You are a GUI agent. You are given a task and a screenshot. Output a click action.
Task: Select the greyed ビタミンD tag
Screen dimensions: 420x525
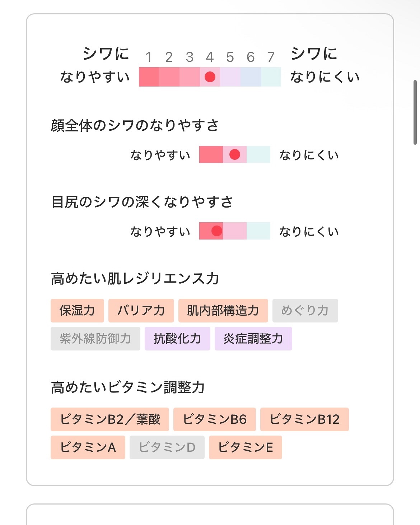[x=167, y=447]
